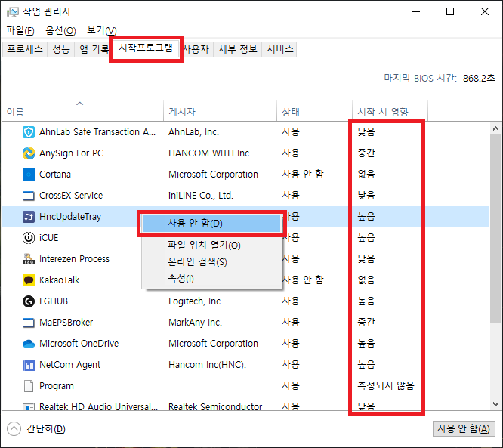Click the AnySign For PC icon
The height and width of the screenshot is (448, 503).
click(29, 153)
